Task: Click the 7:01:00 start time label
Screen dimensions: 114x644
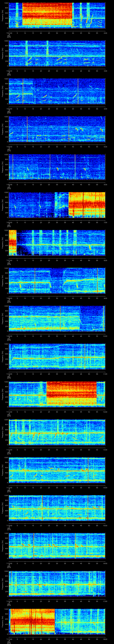Action: [9, 33]
